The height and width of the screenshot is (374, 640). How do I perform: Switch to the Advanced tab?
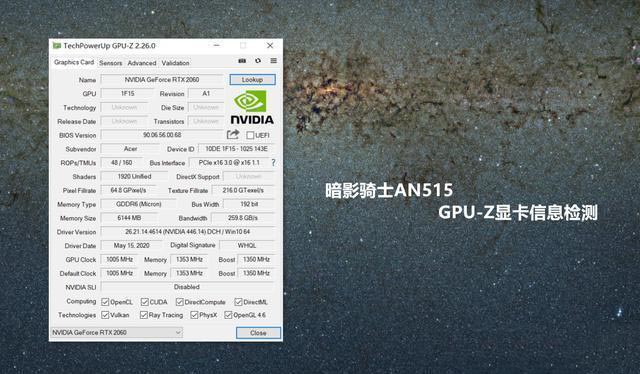point(142,63)
